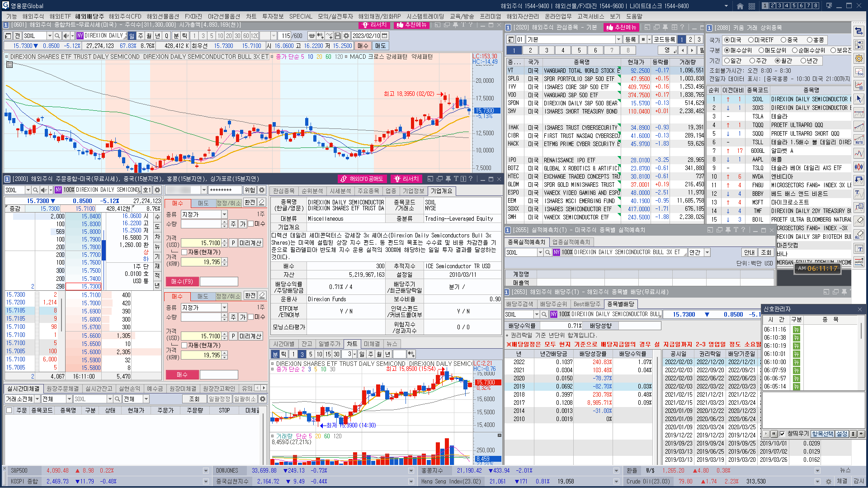Click the home icon in the title bar
The height and width of the screenshot is (488, 868).
[x=740, y=6]
